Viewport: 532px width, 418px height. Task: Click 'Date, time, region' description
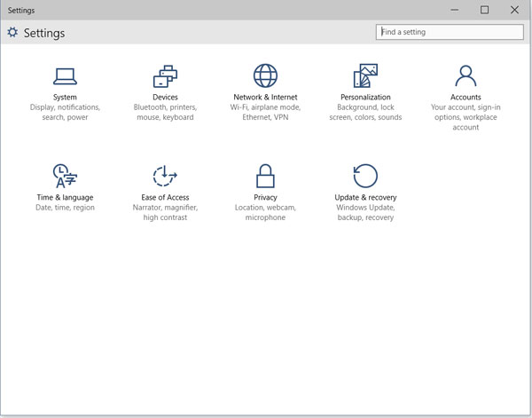[x=65, y=208]
